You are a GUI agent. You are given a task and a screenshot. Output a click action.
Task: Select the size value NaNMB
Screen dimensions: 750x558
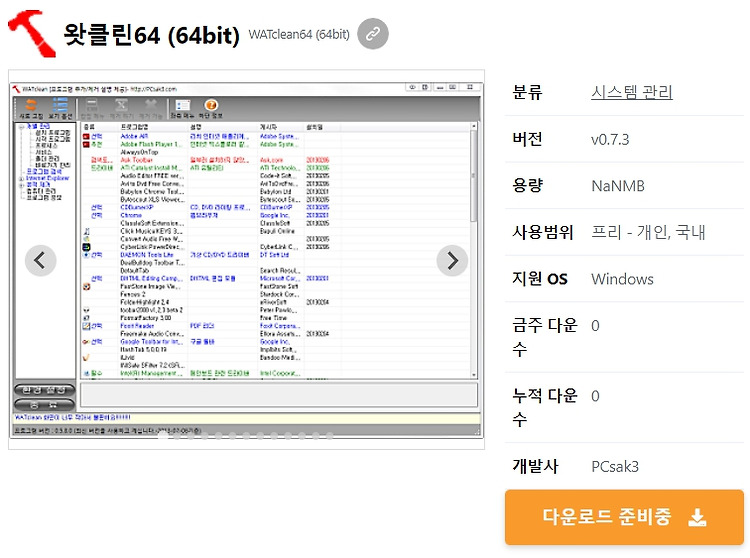coord(618,186)
